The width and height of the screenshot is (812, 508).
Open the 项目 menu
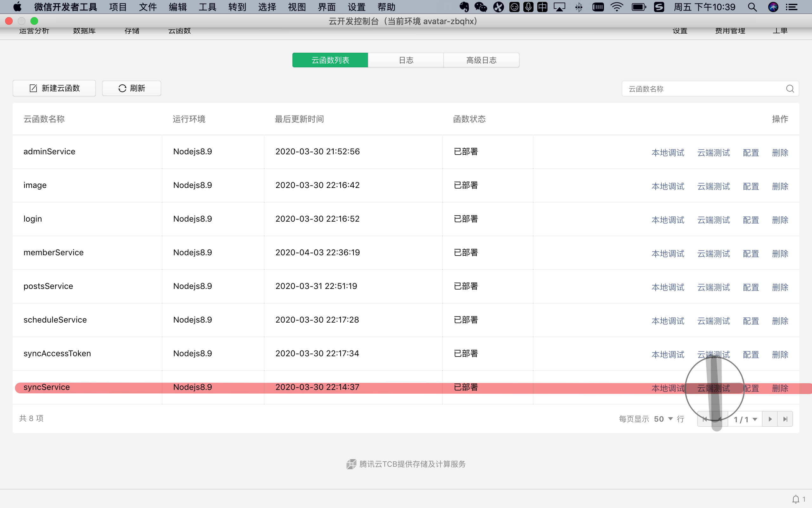[118, 7]
